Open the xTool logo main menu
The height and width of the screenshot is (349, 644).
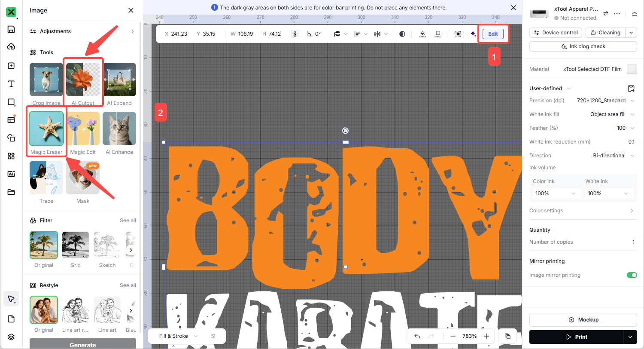click(x=11, y=13)
